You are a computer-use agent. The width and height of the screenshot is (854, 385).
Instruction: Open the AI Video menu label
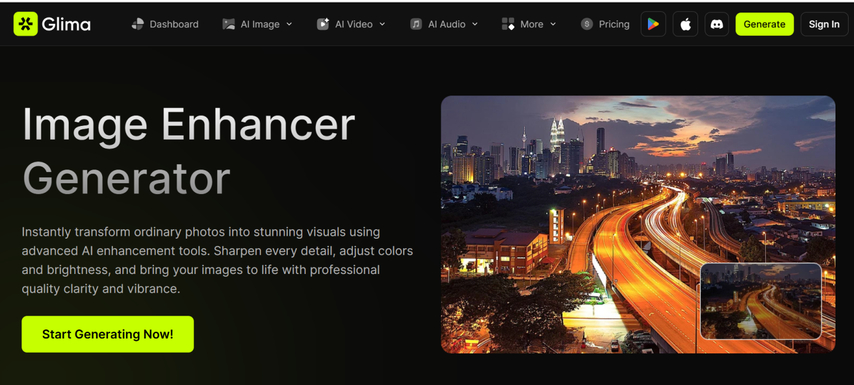point(353,24)
